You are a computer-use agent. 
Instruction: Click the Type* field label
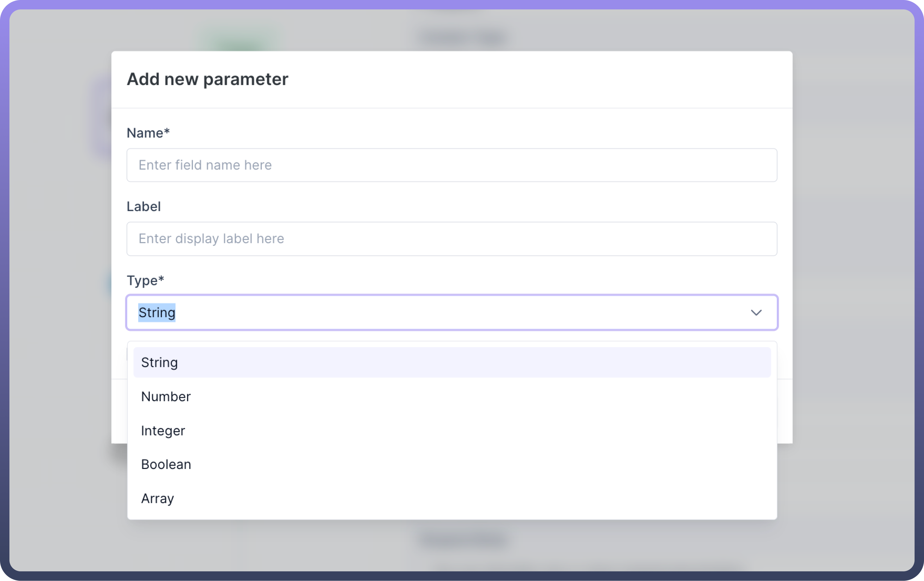point(145,280)
